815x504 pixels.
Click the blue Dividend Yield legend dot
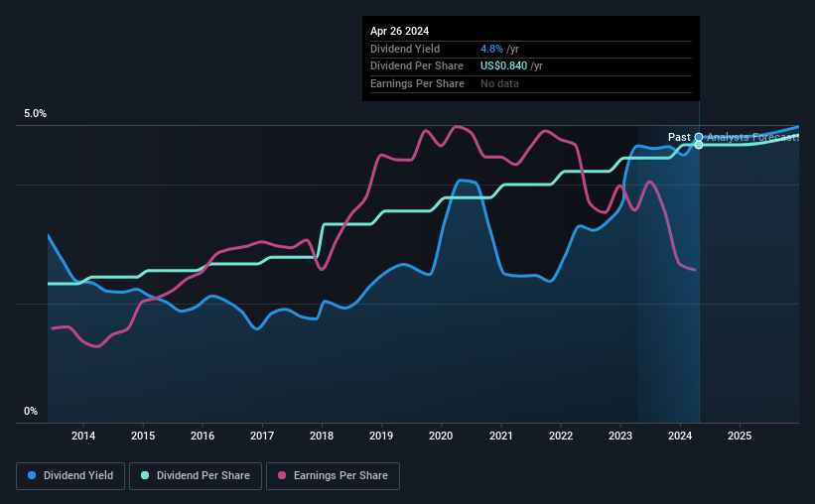(x=32, y=475)
